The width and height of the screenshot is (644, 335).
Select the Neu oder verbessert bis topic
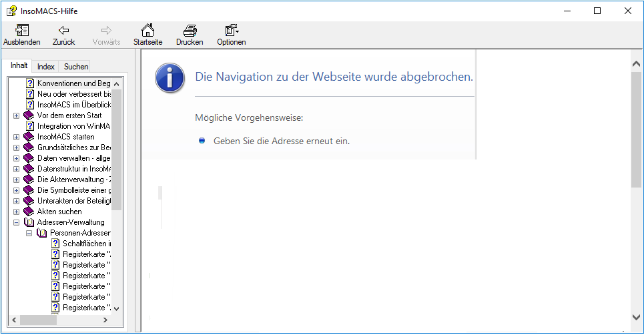(74, 94)
